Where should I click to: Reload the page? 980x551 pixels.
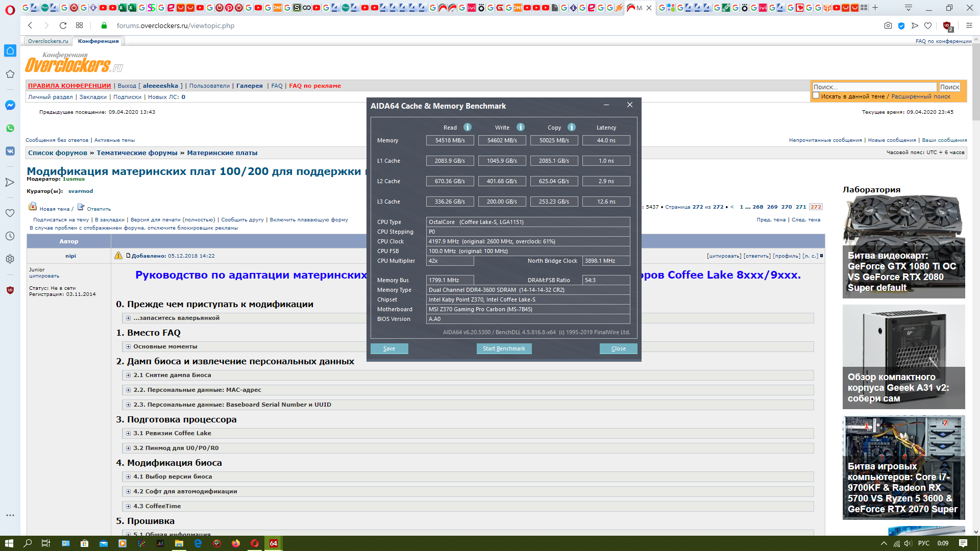63,26
